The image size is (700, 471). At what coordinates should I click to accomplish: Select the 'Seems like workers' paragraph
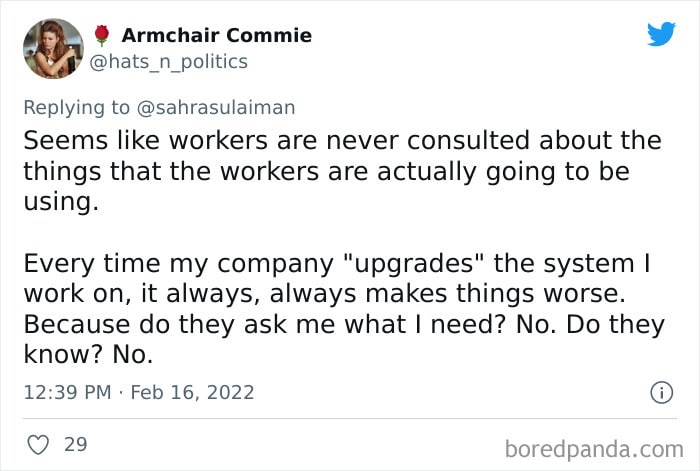(x=342, y=171)
